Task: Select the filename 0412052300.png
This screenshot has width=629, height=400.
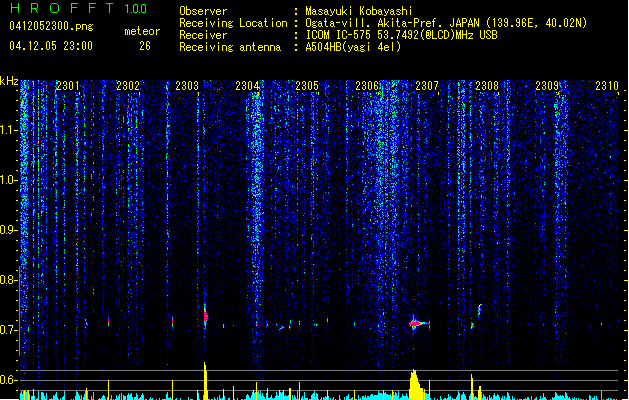Action: click(51, 27)
